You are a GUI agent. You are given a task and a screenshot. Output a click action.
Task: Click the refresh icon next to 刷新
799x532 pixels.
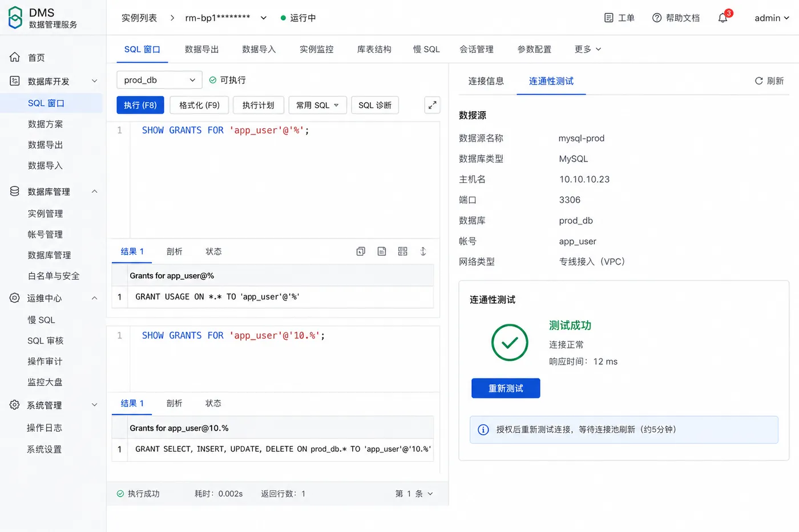[758, 81]
